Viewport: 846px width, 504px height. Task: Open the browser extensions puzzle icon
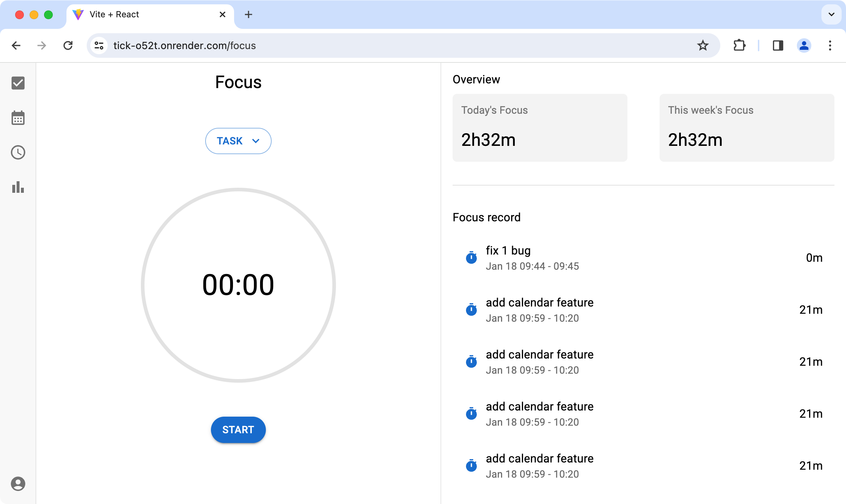[739, 45]
